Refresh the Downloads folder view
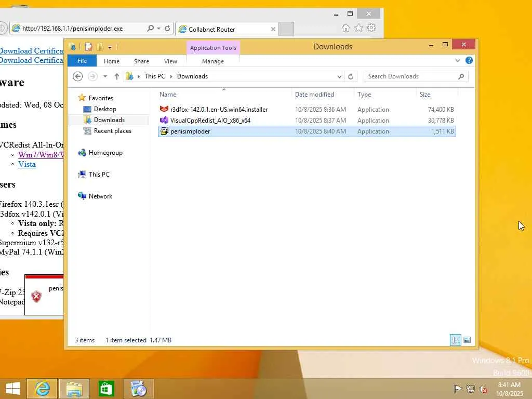This screenshot has height=399, width=532. (x=351, y=77)
